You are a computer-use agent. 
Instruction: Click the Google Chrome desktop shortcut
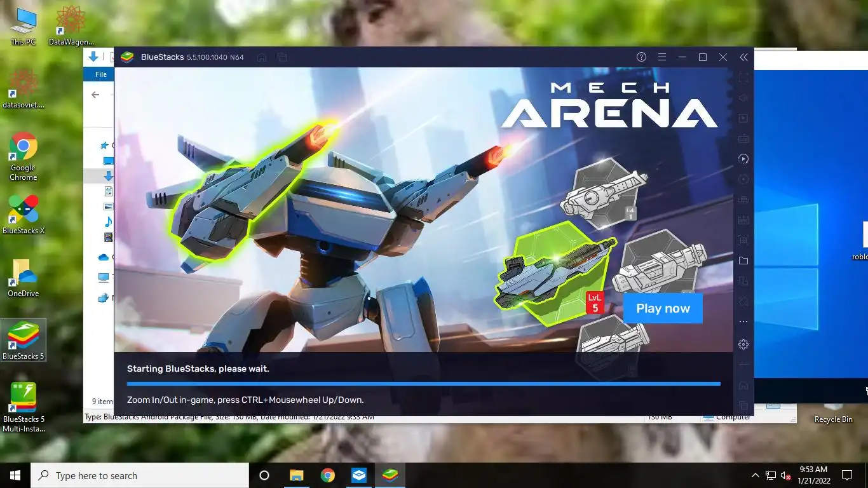pyautogui.click(x=24, y=156)
